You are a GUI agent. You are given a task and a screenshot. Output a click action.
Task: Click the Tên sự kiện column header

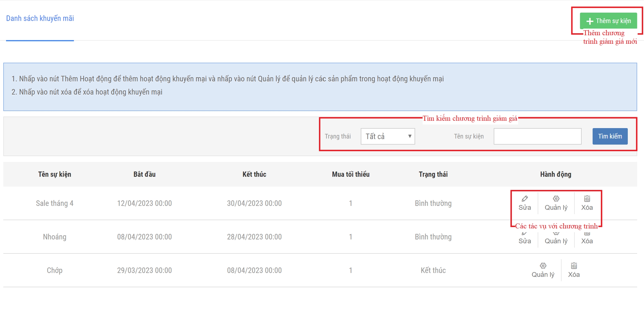pyautogui.click(x=55, y=174)
